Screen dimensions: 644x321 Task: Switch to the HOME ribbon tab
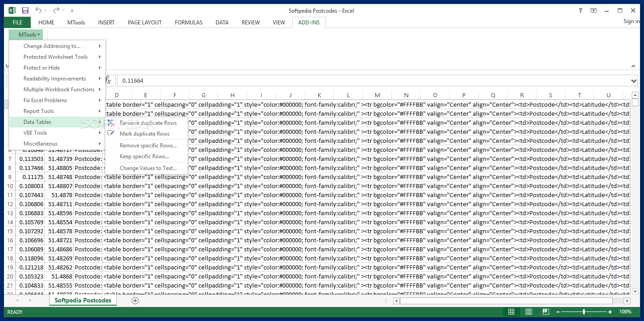pyautogui.click(x=46, y=23)
